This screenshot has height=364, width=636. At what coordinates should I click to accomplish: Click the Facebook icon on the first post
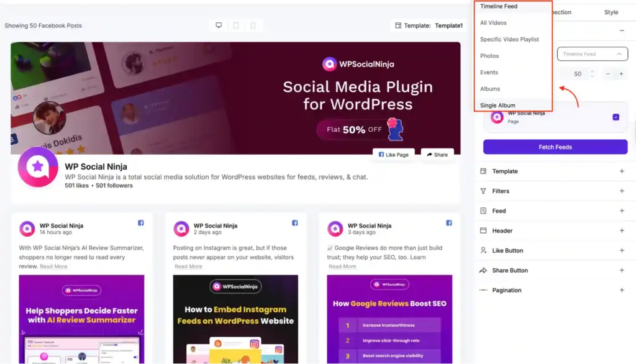[x=140, y=222]
